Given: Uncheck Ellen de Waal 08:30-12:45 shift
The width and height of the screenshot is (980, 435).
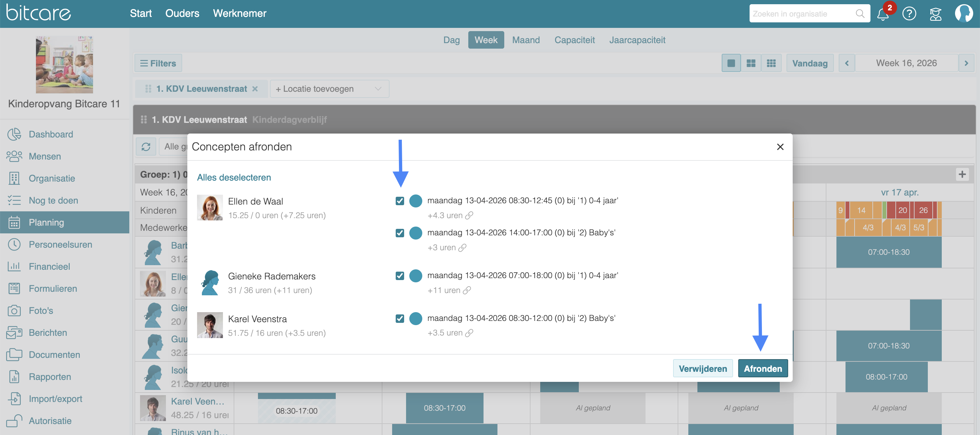Looking at the screenshot, I should 400,201.
